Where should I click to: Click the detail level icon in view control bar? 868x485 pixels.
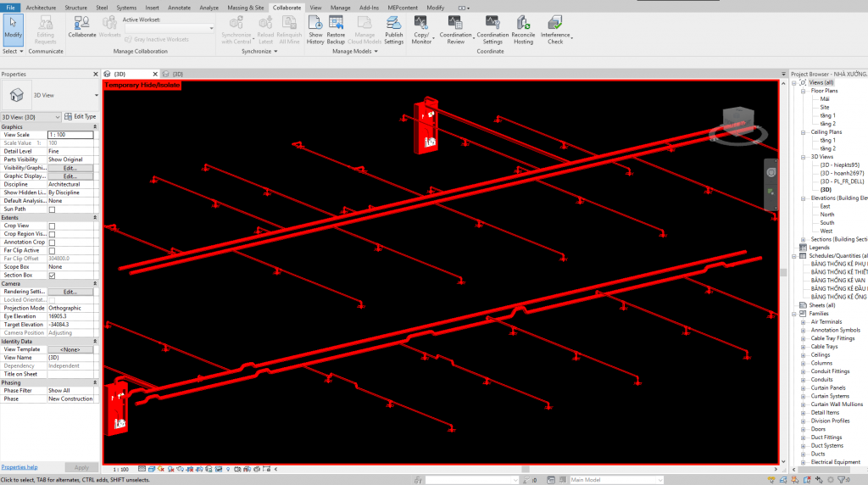pos(142,469)
